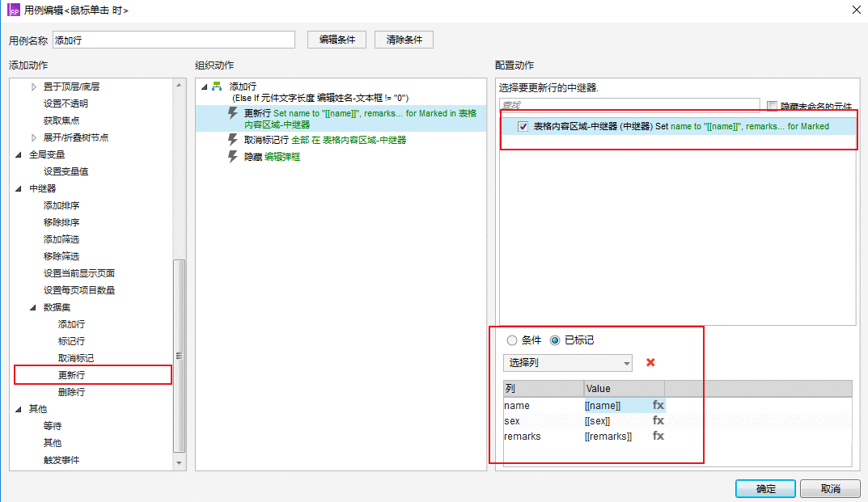Click the Axure RP icon in title bar
The width and height of the screenshot is (868, 502).
(x=13, y=10)
